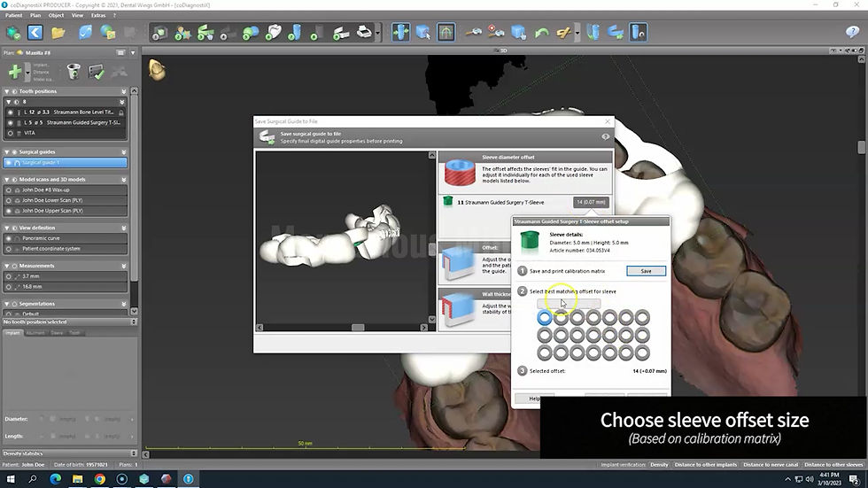The height and width of the screenshot is (488, 868).
Task: Click the yellow skull orientation icon
Action: 157,70
